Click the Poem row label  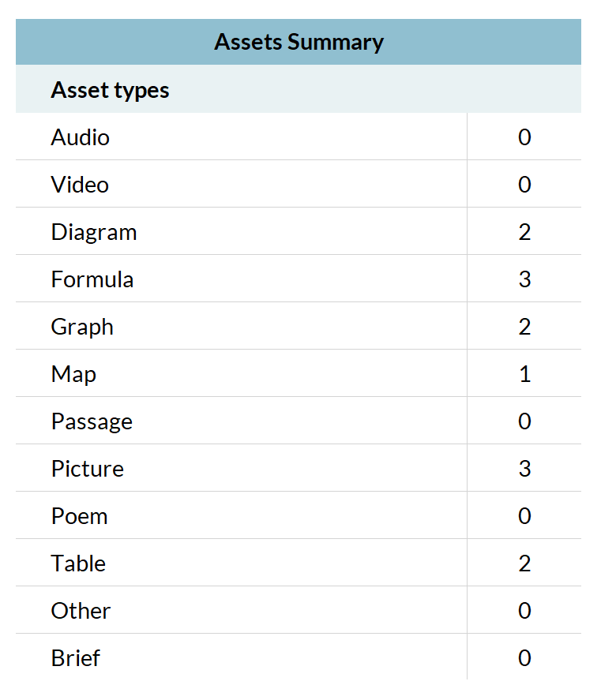(x=79, y=516)
